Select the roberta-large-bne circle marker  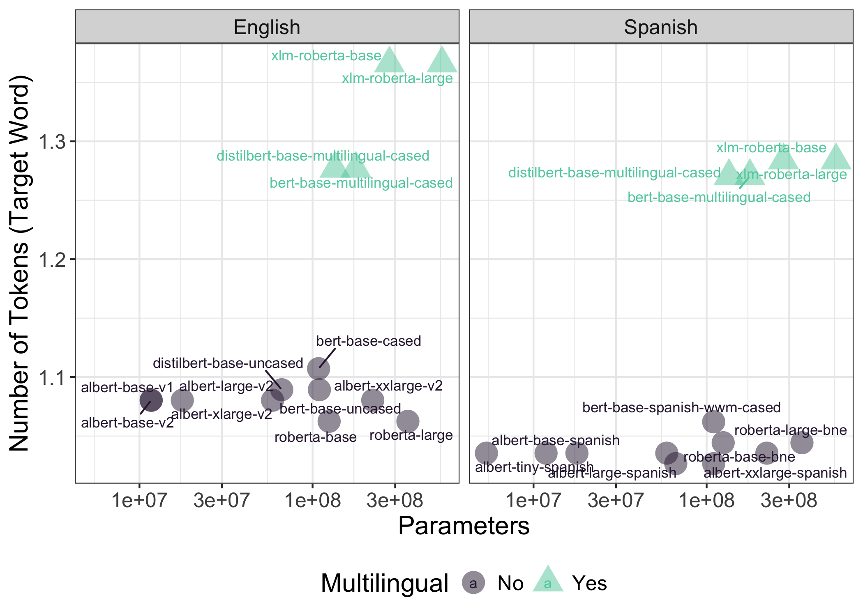point(801,443)
